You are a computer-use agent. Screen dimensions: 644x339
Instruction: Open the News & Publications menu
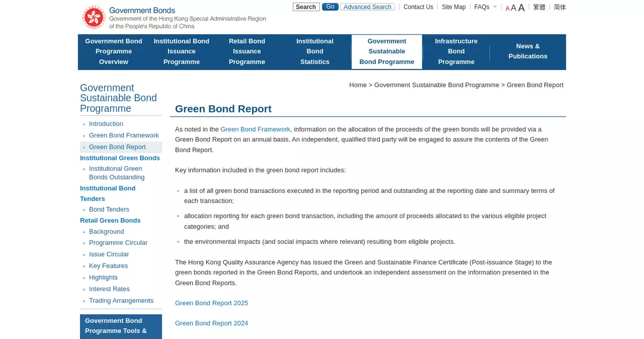(x=528, y=52)
